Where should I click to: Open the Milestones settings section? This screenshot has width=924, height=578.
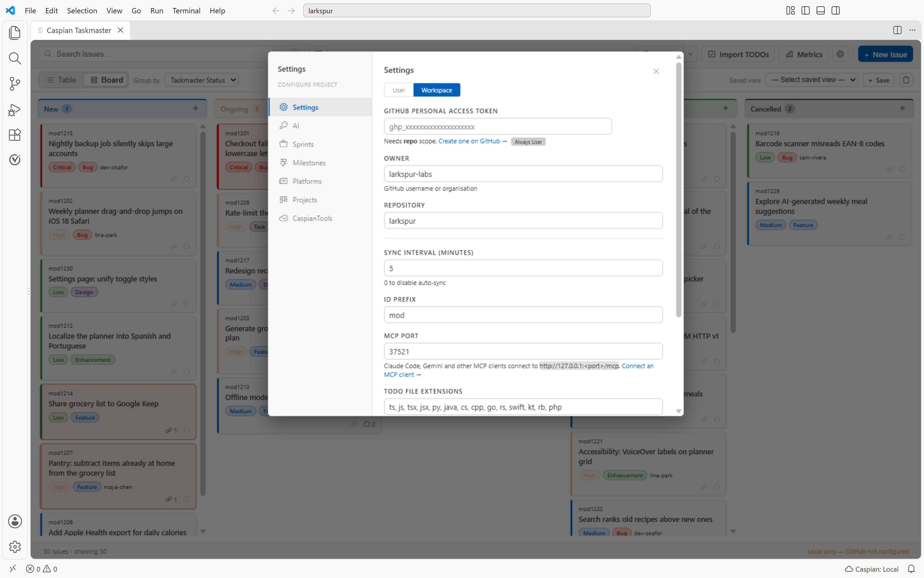(x=320, y=162)
